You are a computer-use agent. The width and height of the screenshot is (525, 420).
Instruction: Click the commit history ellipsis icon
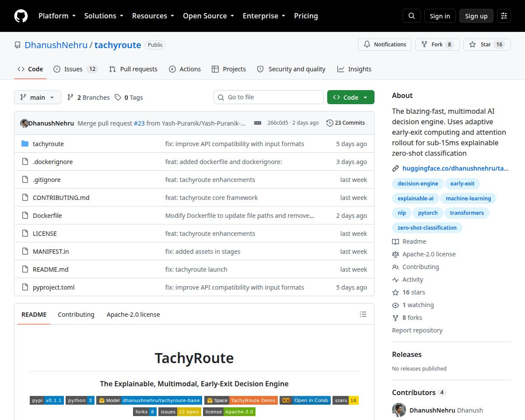(x=258, y=123)
